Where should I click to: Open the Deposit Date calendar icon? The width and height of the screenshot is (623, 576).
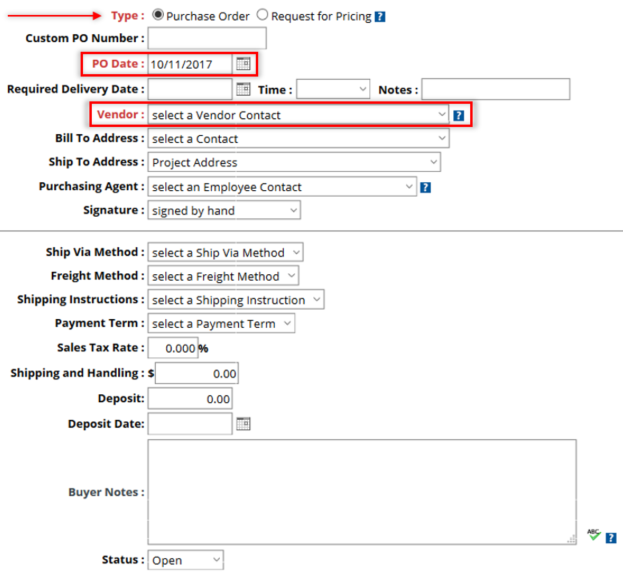[243, 424]
